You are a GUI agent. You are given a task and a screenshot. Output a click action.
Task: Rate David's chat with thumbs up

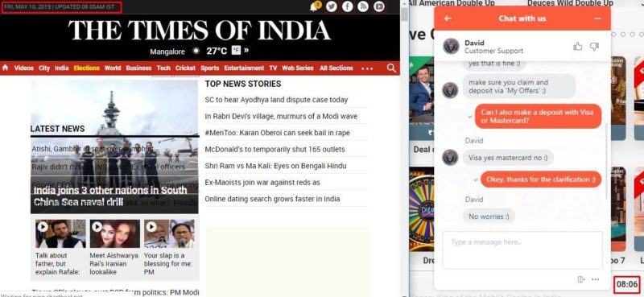coord(577,47)
